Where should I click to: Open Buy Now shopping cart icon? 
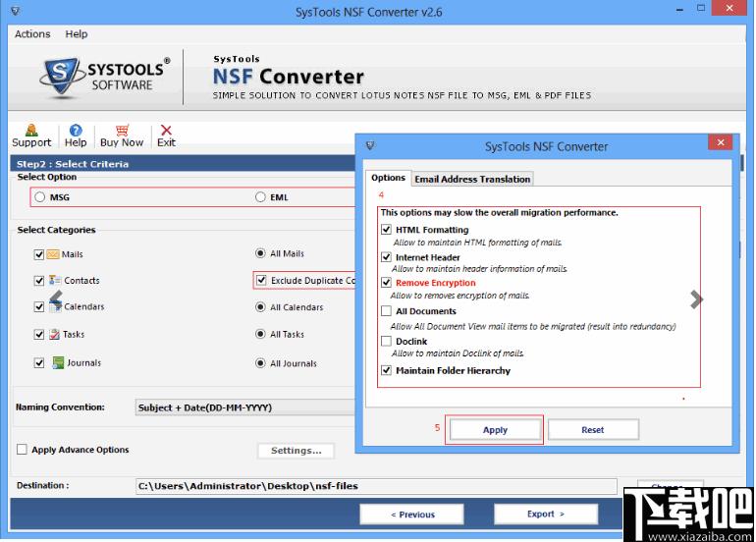pos(122,130)
